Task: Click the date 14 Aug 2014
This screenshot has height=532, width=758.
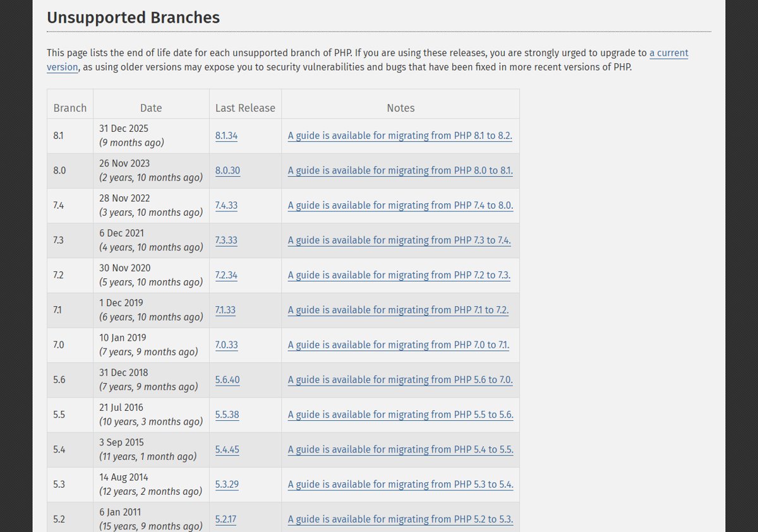Action: coord(124,478)
